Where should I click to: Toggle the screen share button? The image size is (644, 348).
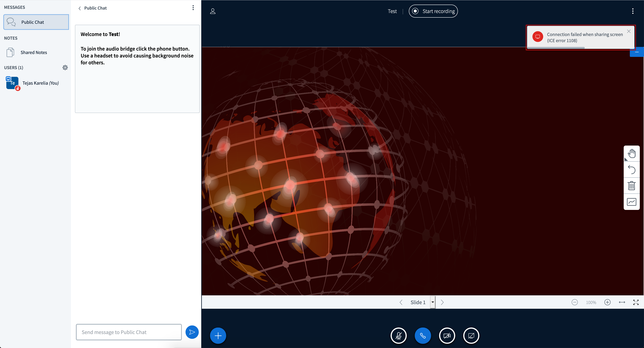[471, 336]
